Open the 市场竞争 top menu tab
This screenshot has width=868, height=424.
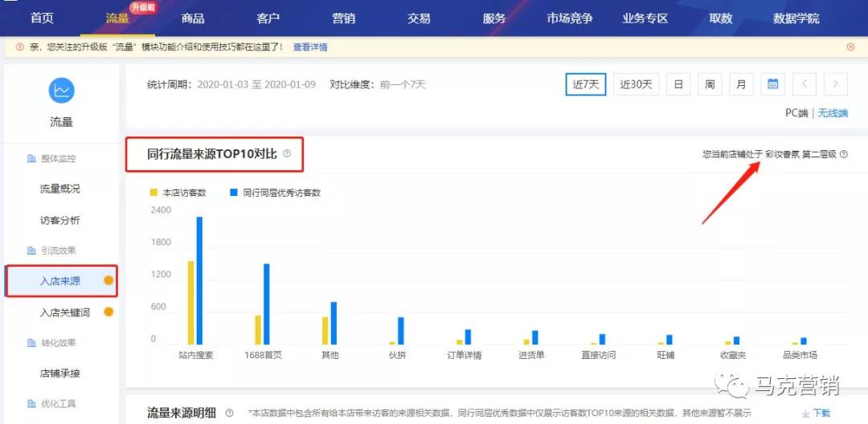click(570, 18)
